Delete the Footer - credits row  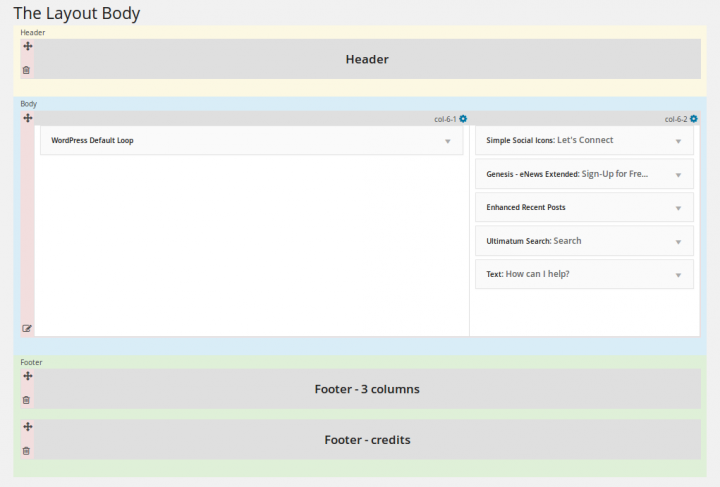26,451
